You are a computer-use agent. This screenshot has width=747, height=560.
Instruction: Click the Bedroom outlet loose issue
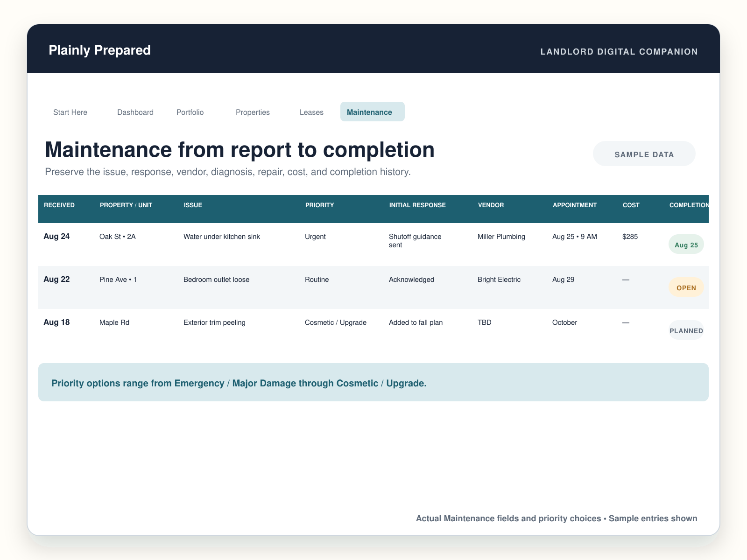pyautogui.click(x=217, y=280)
